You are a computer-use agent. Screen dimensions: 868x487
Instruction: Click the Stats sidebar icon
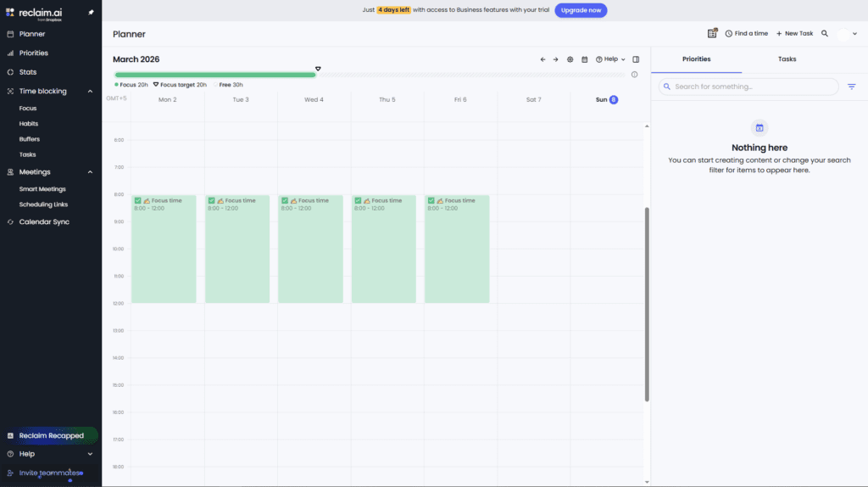tap(10, 72)
